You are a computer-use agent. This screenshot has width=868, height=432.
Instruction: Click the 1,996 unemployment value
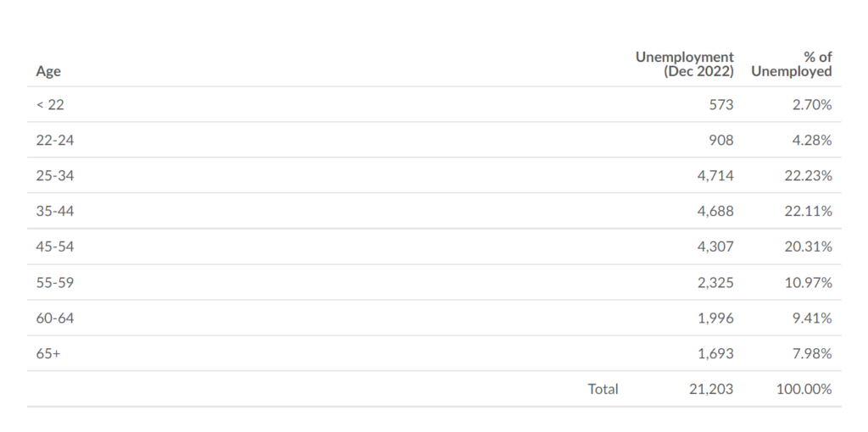(715, 318)
